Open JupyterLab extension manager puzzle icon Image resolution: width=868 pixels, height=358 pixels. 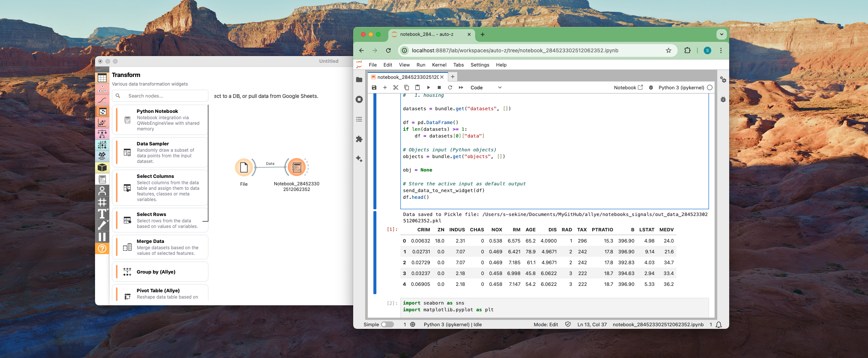point(359,139)
